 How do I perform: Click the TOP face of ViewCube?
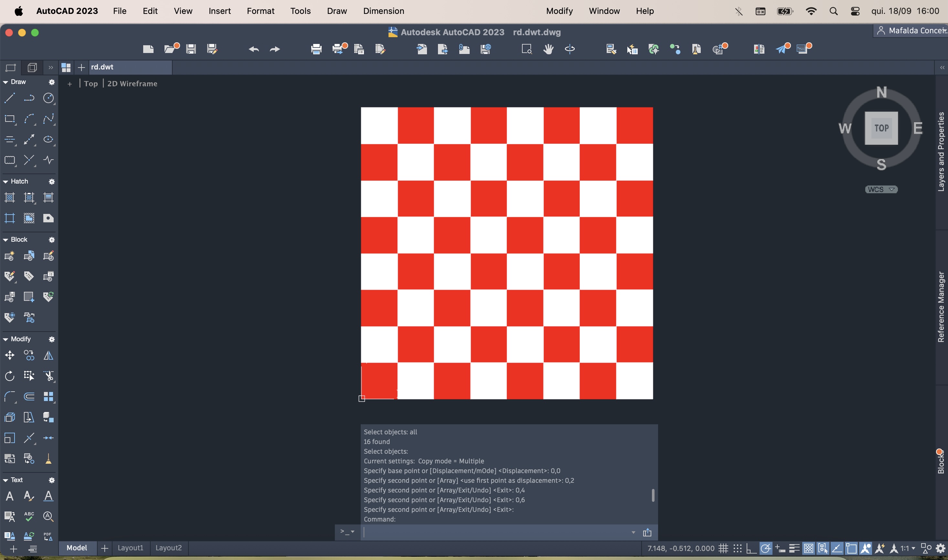[x=881, y=128]
